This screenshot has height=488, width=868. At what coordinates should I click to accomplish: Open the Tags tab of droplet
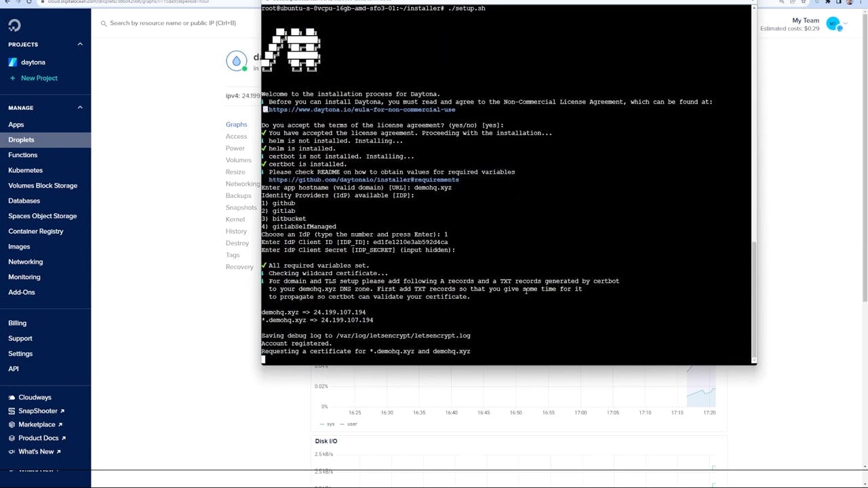[233, 255]
